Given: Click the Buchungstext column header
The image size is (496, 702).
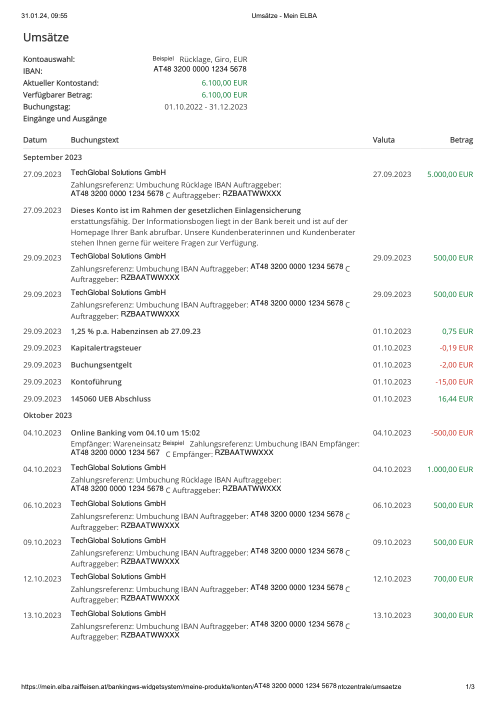Looking at the screenshot, I should coord(94,140).
